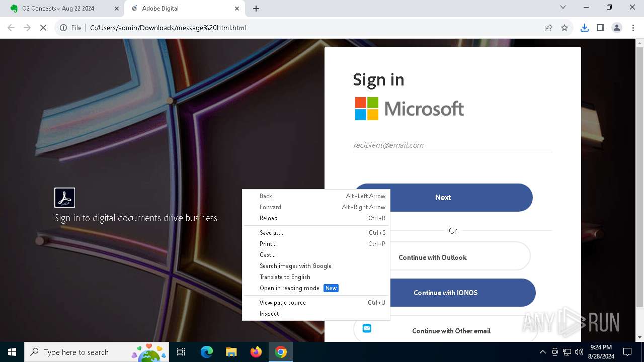Choose Search images with Google
The height and width of the screenshot is (362, 644).
tap(316, 266)
